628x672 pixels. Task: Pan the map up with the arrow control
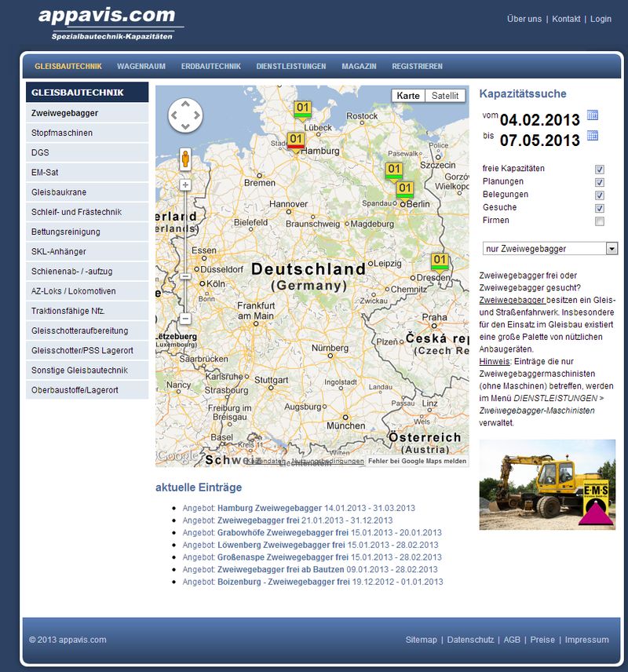click(185, 104)
